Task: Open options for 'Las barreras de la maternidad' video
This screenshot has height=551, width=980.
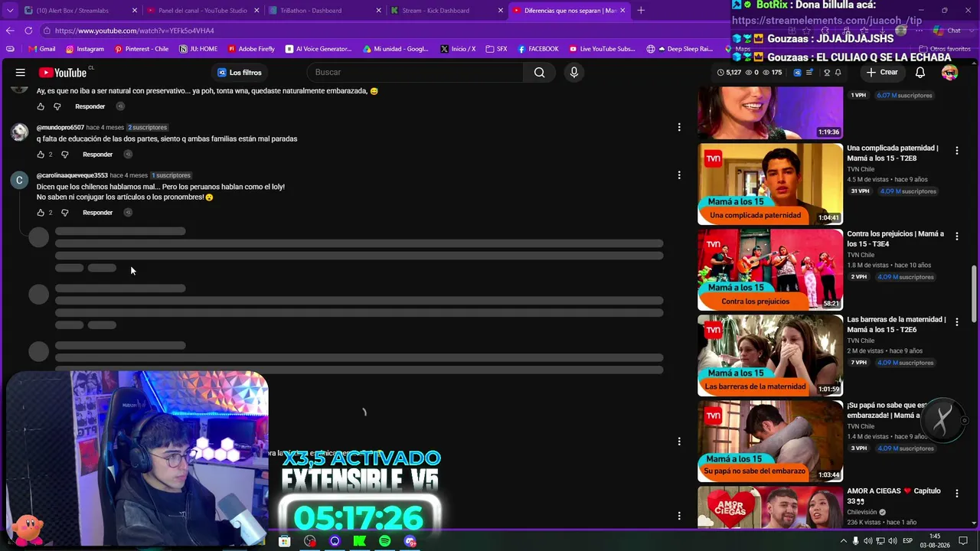Action: tap(956, 322)
